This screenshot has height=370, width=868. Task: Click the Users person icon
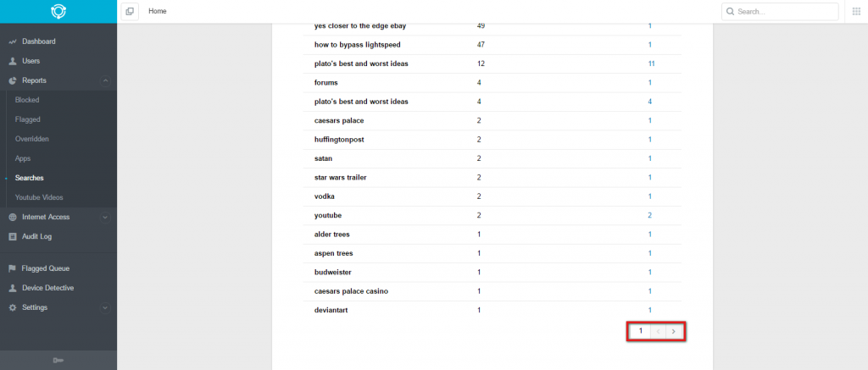click(13, 61)
